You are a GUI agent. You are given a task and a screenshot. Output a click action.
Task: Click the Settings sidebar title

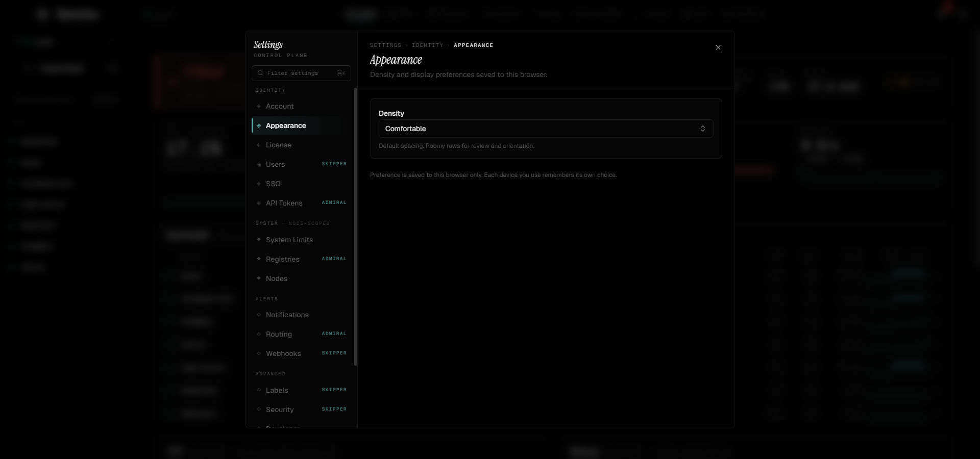268,45
